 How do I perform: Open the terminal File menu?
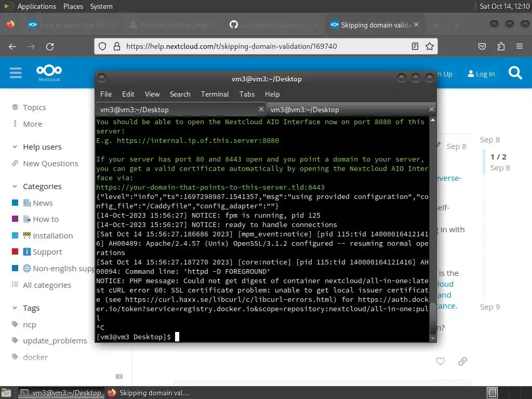tap(106, 94)
